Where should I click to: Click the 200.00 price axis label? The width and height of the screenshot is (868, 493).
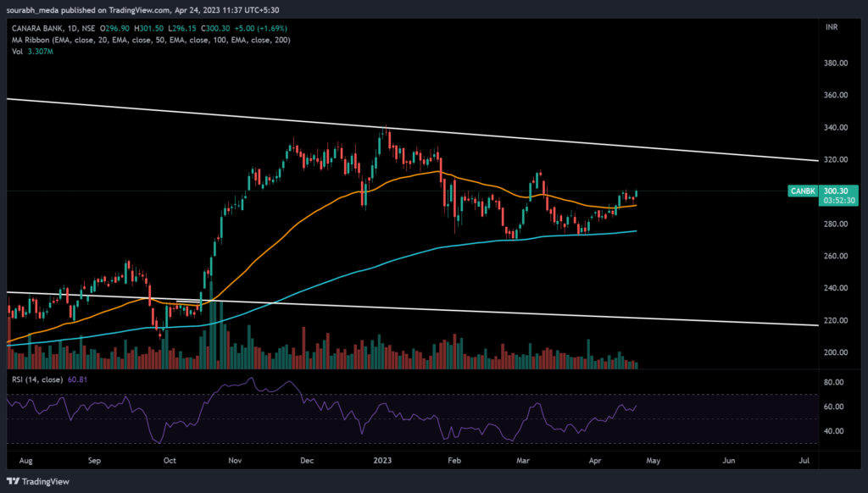pos(835,352)
